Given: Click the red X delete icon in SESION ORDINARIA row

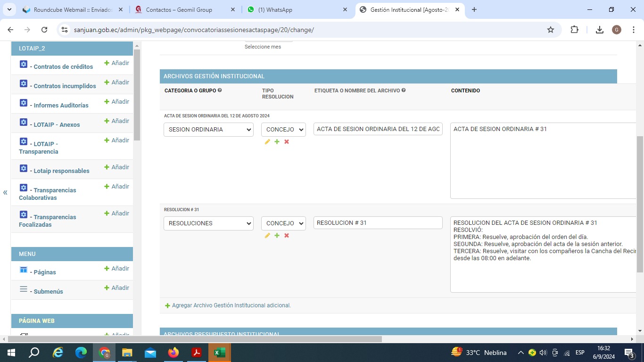Looking at the screenshot, I should (x=287, y=142).
